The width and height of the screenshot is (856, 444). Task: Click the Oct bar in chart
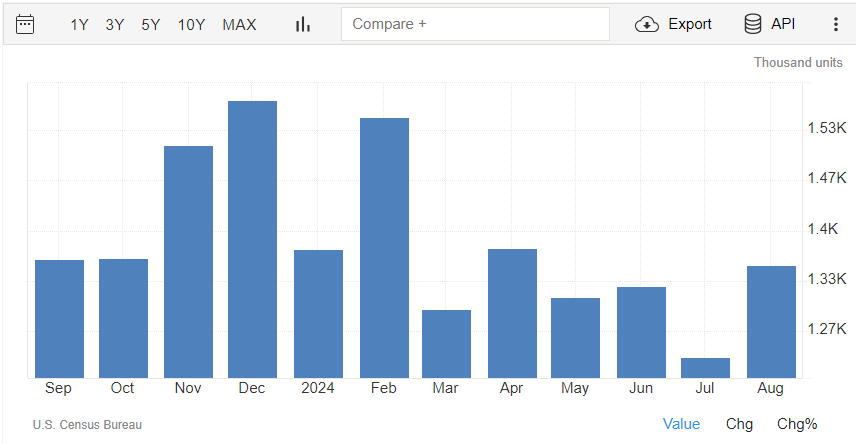[123, 318]
